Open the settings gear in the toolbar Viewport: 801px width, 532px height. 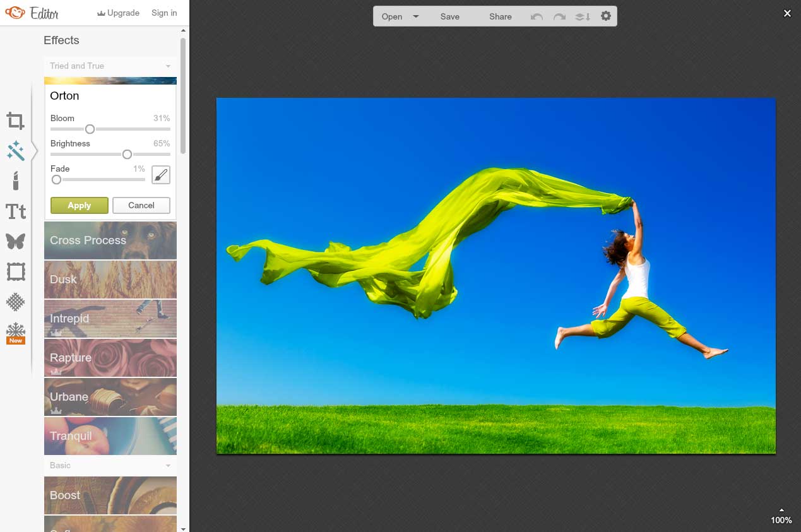[606, 16]
